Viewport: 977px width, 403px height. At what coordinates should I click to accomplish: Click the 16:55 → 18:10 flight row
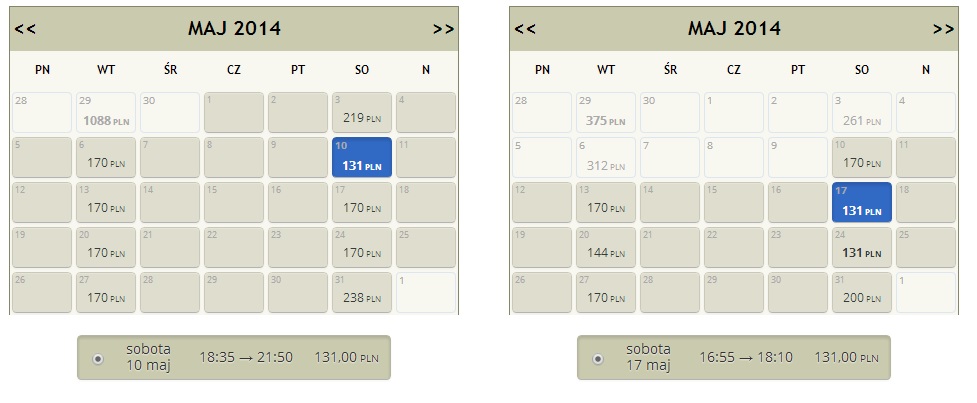(733, 358)
